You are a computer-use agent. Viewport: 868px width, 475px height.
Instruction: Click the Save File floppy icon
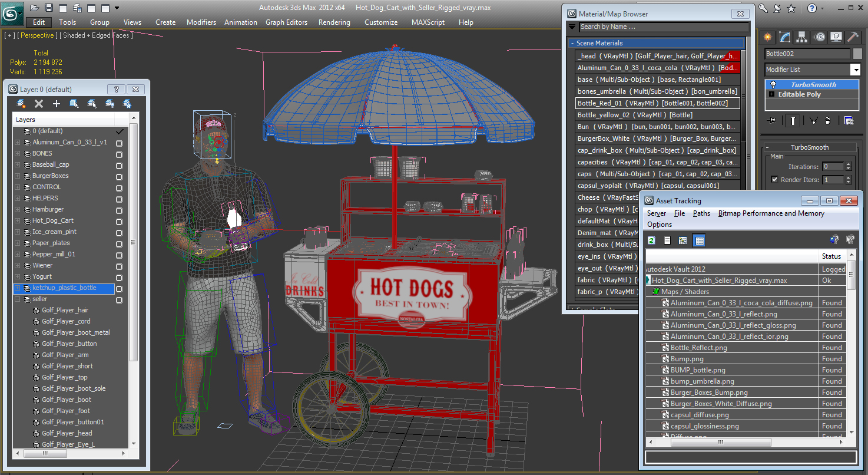click(x=49, y=8)
